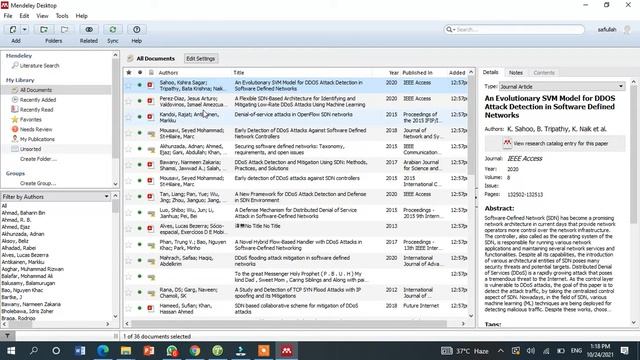Toggle favorite star for Kandoi, Rajat row
Viewport: 640px width, 360px height.
pos(129,117)
